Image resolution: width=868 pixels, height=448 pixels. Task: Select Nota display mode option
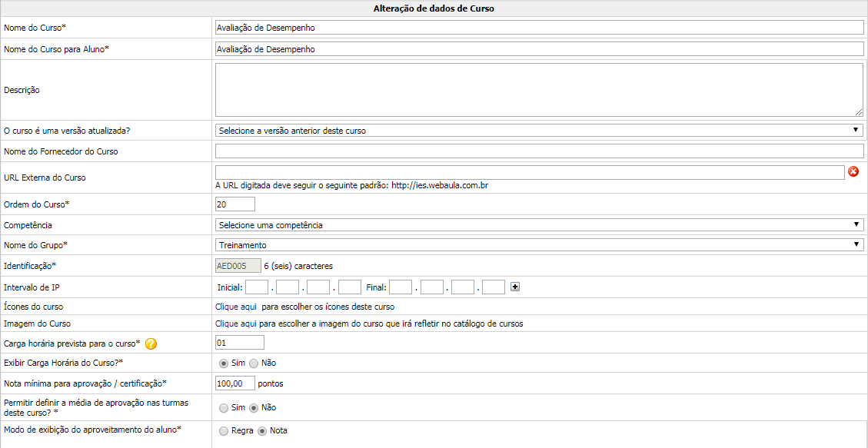[x=262, y=431]
